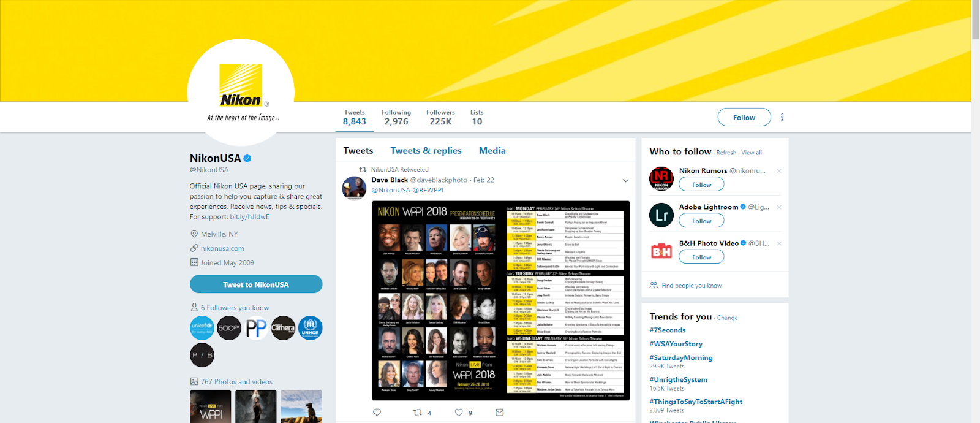980x423 pixels.
Task: View the 225K Followers list
Action: pos(441,117)
